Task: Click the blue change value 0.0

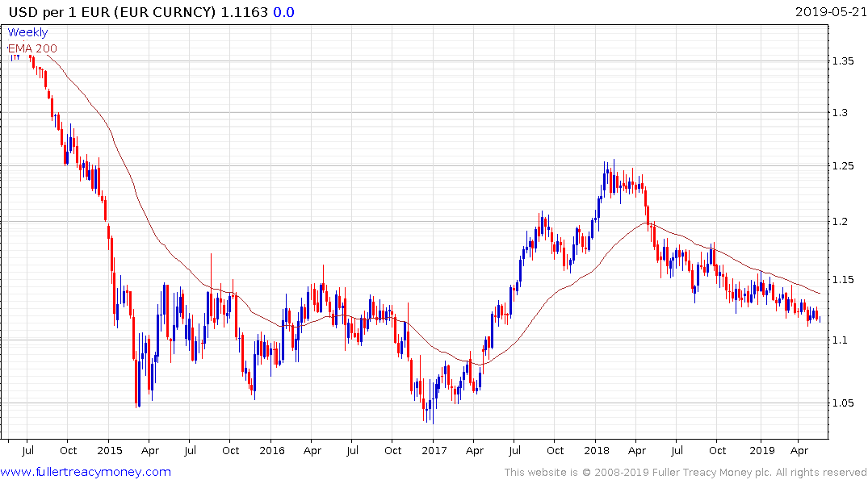Action: tap(283, 11)
